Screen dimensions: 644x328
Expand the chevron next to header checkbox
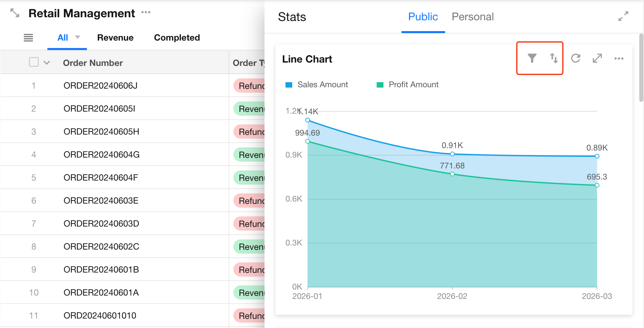pos(47,63)
